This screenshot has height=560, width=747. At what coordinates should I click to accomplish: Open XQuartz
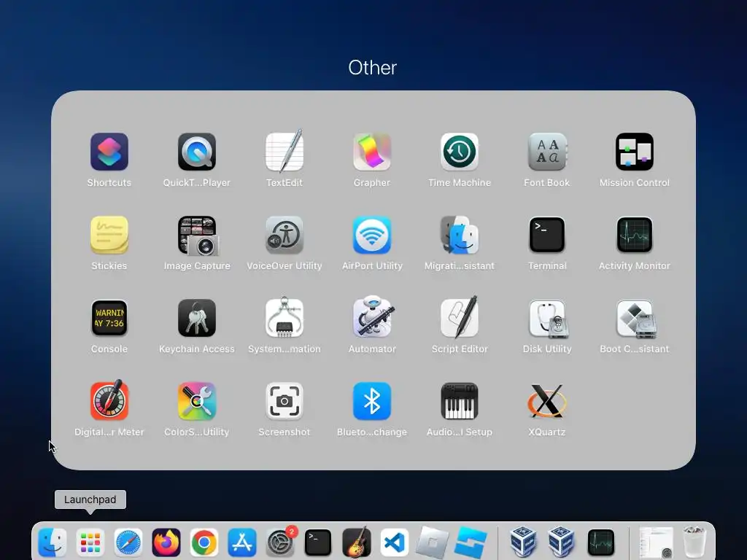[547, 402]
